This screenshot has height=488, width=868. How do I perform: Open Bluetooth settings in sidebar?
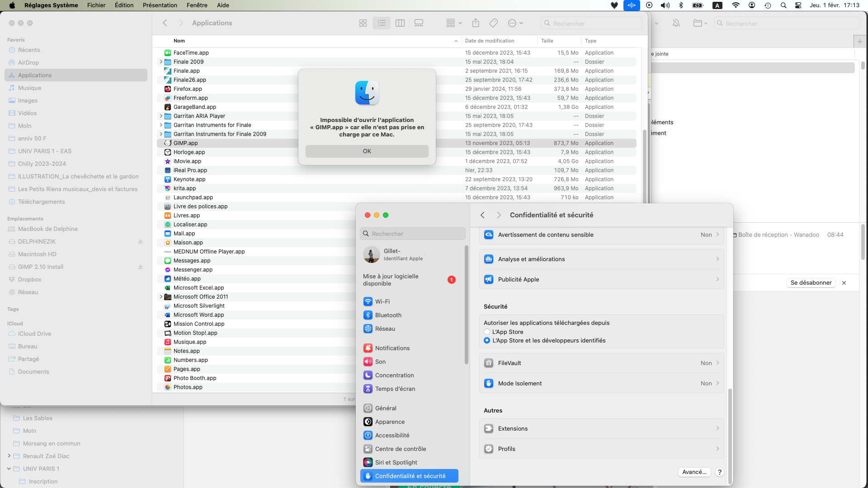[x=388, y=315]
